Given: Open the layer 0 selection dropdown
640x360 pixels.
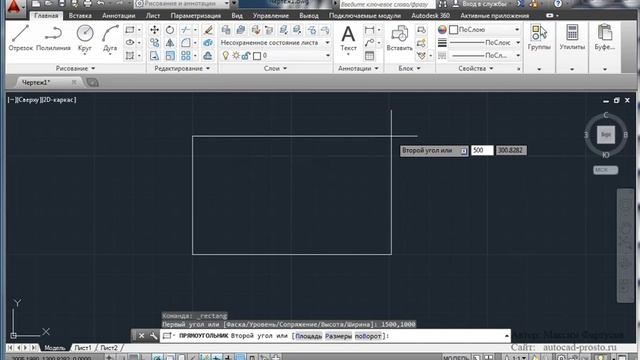Looking at the screenshot, I should coord(328,56).
